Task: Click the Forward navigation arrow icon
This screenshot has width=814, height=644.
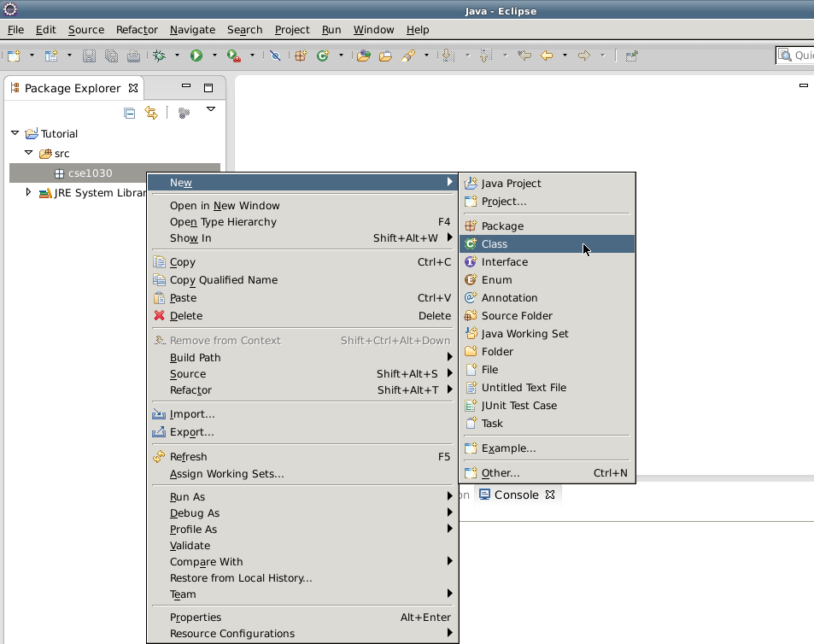Action: (x=584, y=56)
